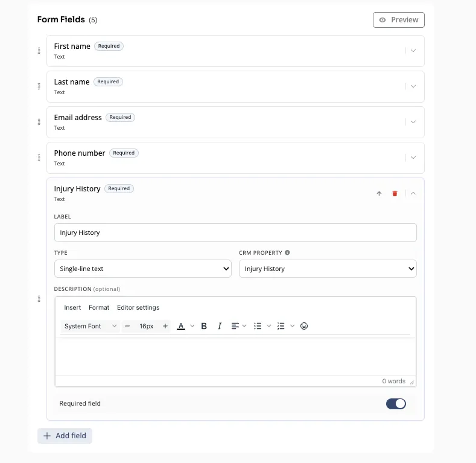476x463 pixels.
Task: Open the Editor settings menu
Action: click(138, 307)
